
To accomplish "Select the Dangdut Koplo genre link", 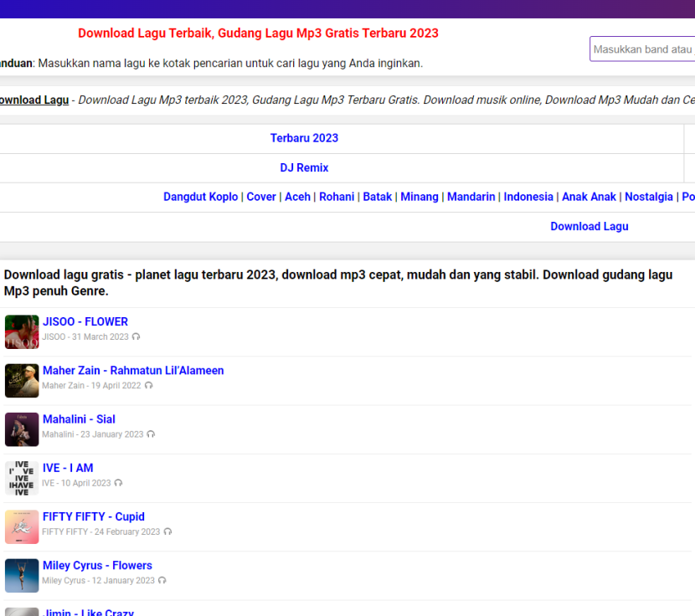I will tap(200, 197).
